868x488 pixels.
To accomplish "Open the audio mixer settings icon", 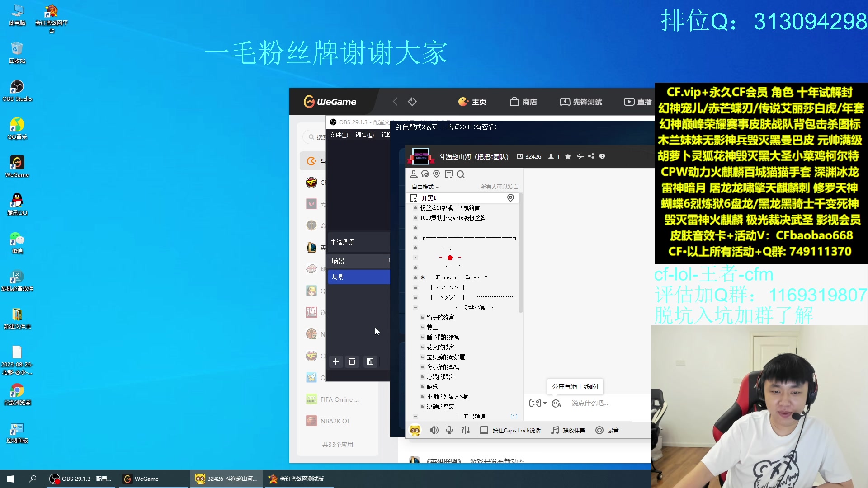I will pos(466,430).
